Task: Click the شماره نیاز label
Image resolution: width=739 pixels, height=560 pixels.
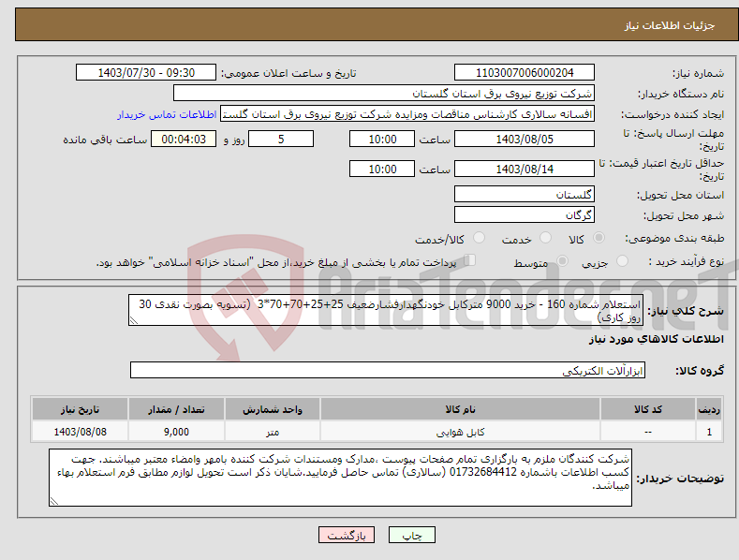Action: coord(698,74)
